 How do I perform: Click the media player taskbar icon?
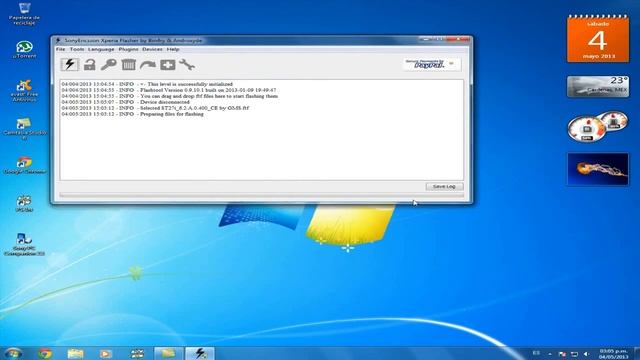pos(106,353)
